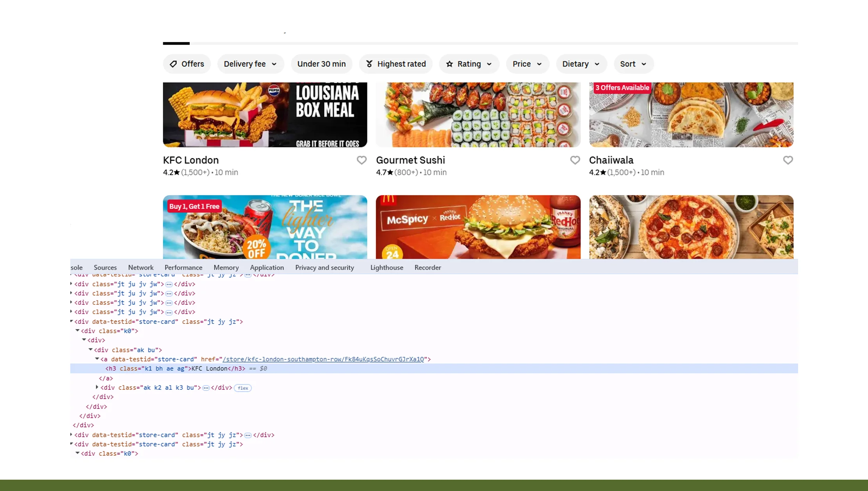The height and width of the screenshot is (491, 868).
Task: Toggle the Under 30 min filter
Action: pos(321,64)
